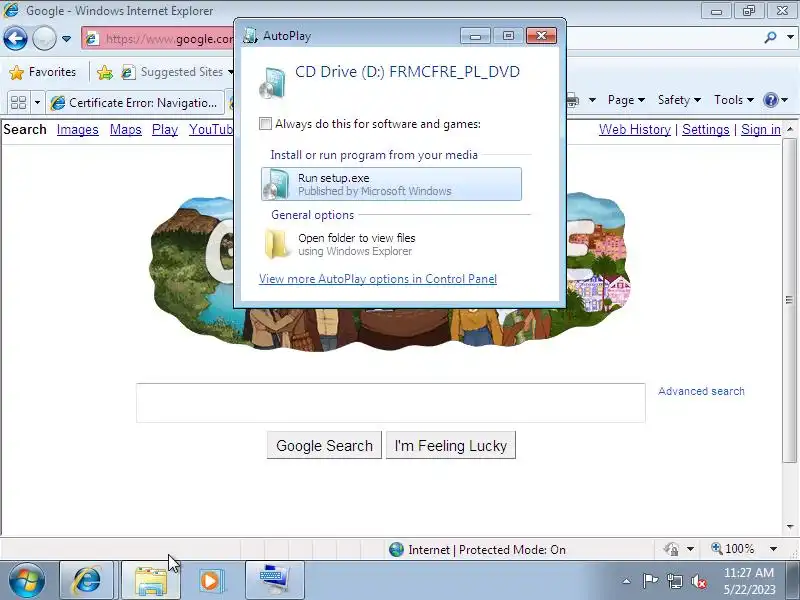Click the Help question mark icon
Screen dimensions: 800x600
click(x=770, y=100)
